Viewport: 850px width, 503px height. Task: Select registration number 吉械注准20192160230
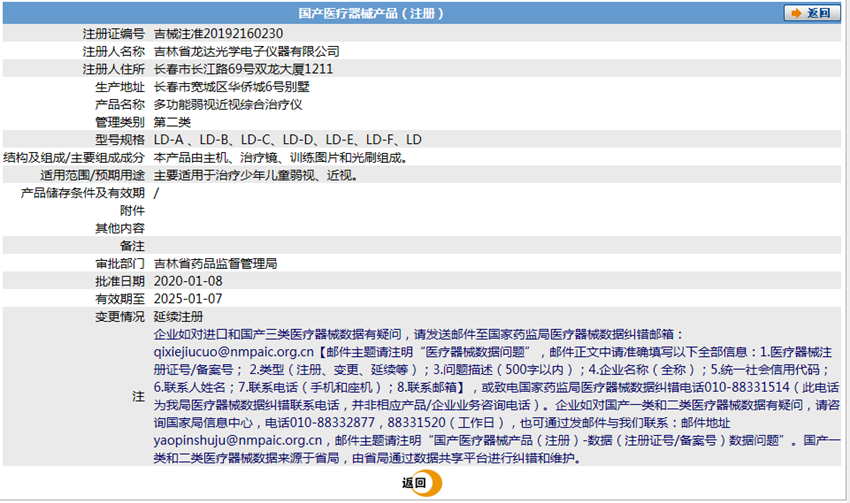tap(218, 34)
